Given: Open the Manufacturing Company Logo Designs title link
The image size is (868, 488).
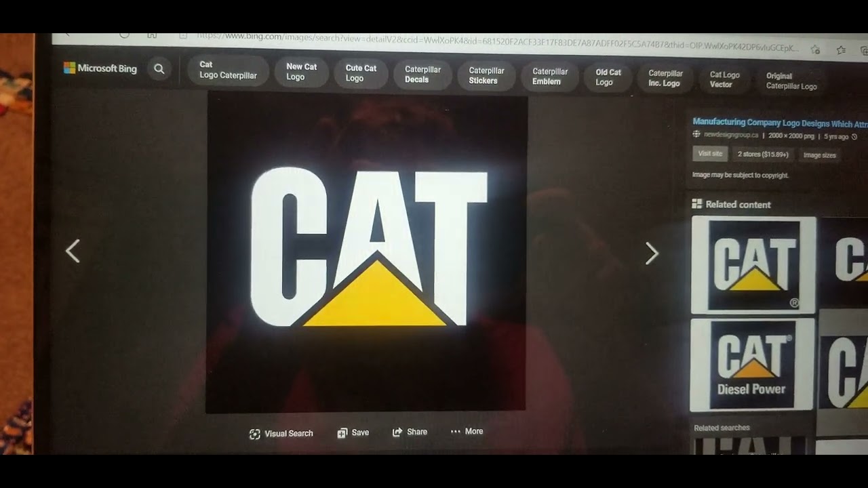Looking at the screenshot, I should (x=780, y=123).
